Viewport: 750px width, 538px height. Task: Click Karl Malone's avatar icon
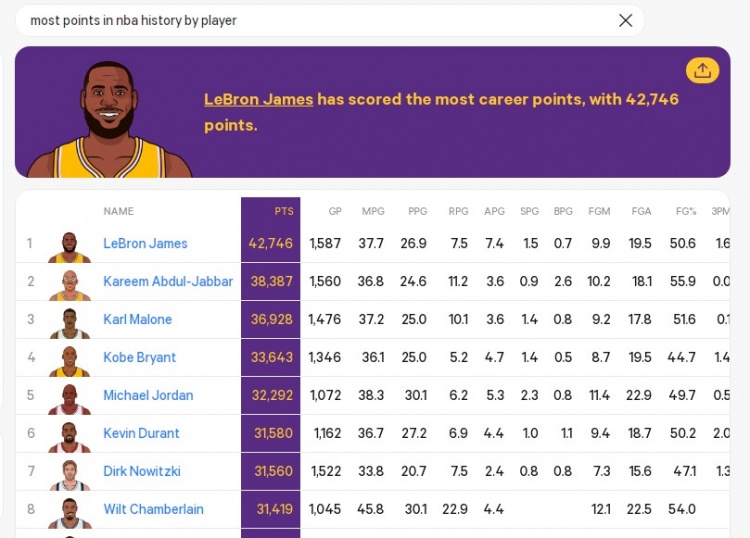pyautogui.click(x=69, y=320)
